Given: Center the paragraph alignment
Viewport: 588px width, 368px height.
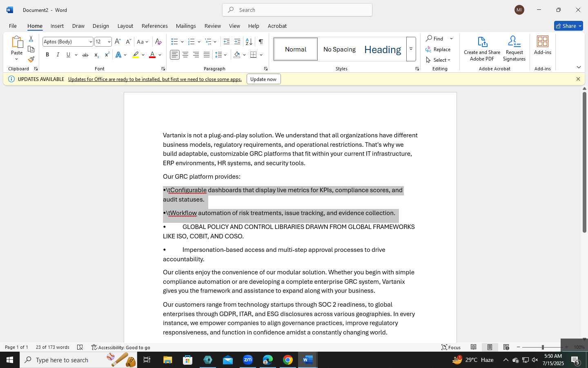Looking at the screenshot, I should [185, 55].
